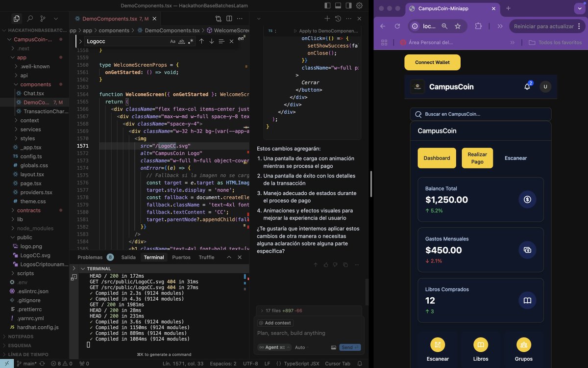Close the find widget
Image resolution: width=588 pixels, height=368 pixels.
click(231, 41)
